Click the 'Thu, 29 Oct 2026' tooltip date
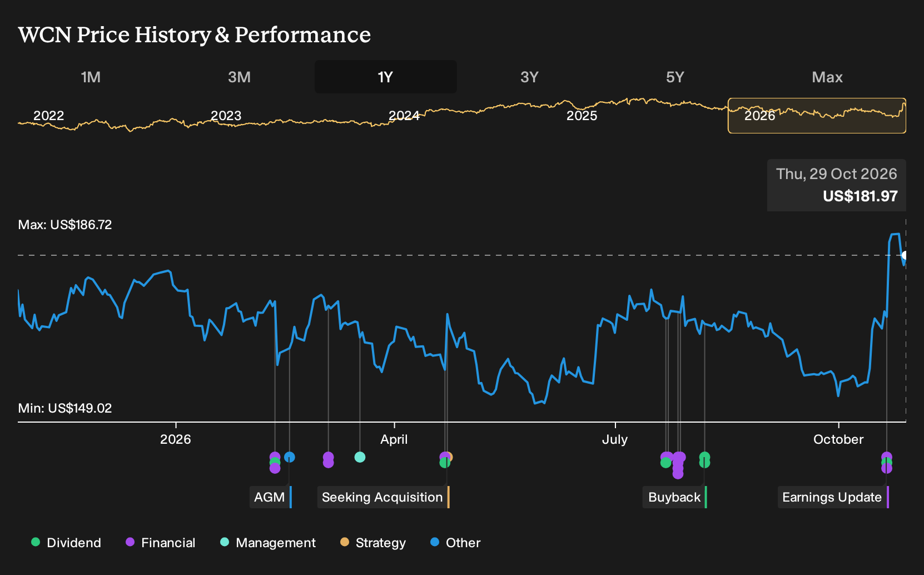This screenshot has width=924, height=575. coord(837,174)
